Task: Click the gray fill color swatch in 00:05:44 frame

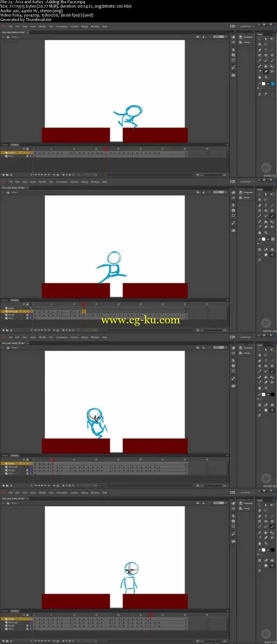Action: (x=273, y=239)
